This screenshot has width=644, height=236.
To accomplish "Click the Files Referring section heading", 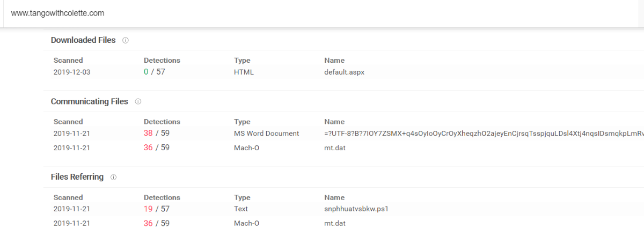I will click(77, 177).
